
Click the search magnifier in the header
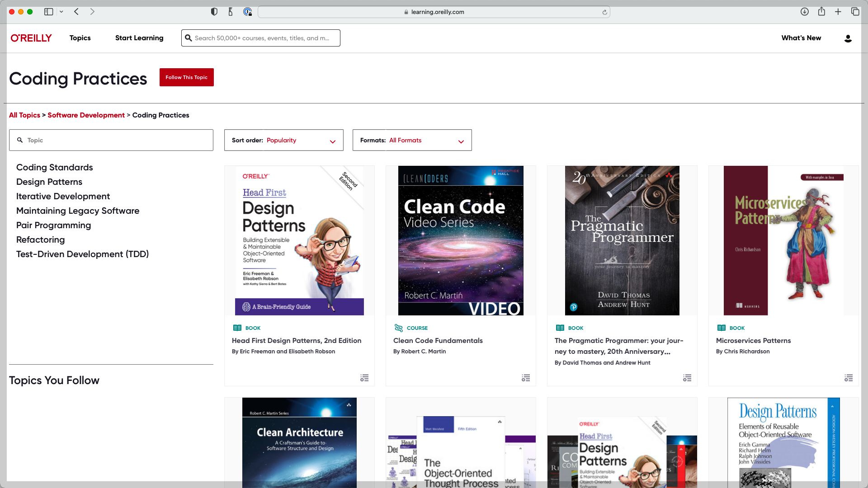click(x=188, y=38)
